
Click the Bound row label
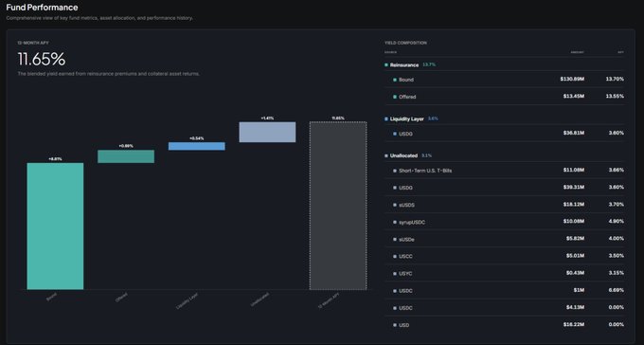(405, 80)
